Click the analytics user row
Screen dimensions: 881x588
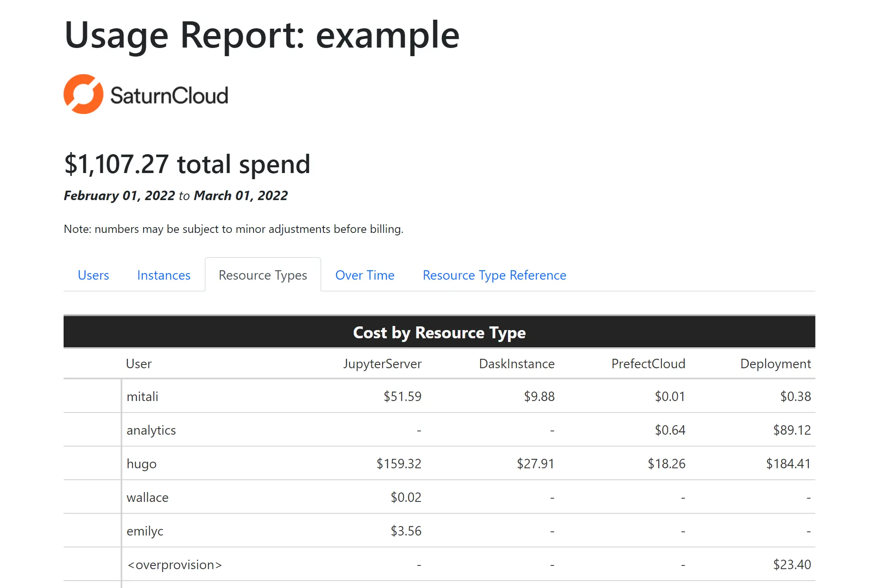(x=151, y=430)
